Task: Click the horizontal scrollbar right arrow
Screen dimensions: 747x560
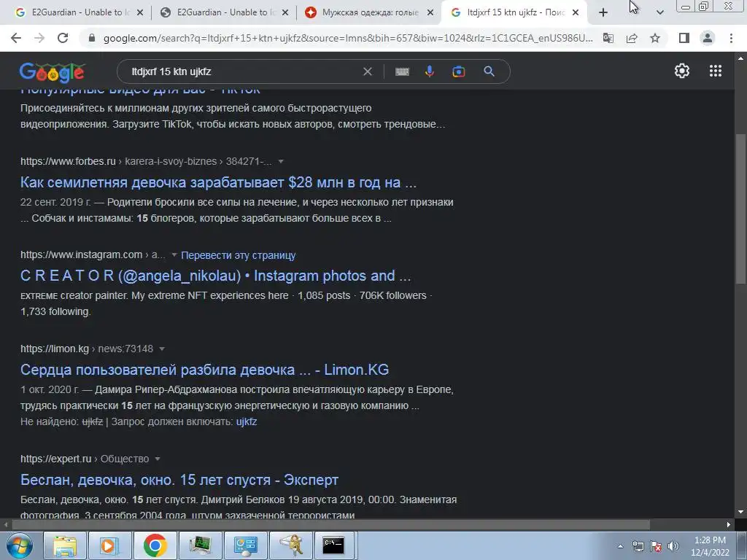Action: [729, 524]
